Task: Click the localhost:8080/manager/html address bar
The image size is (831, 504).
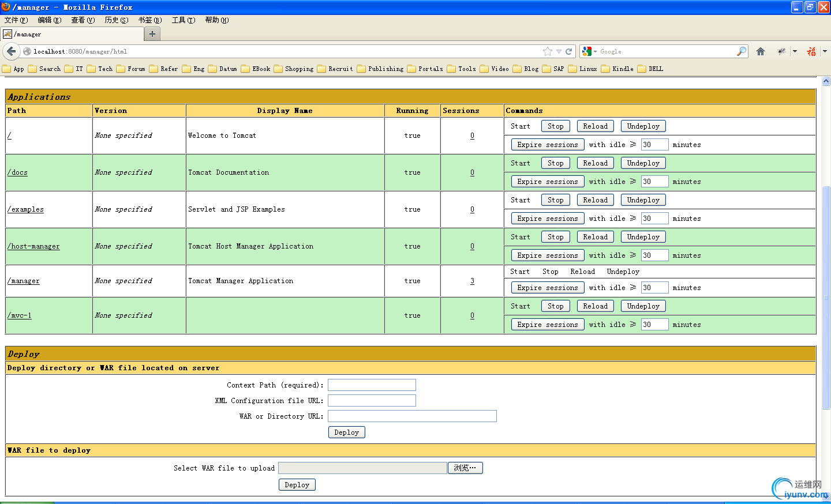Action: tap(286, 51)
